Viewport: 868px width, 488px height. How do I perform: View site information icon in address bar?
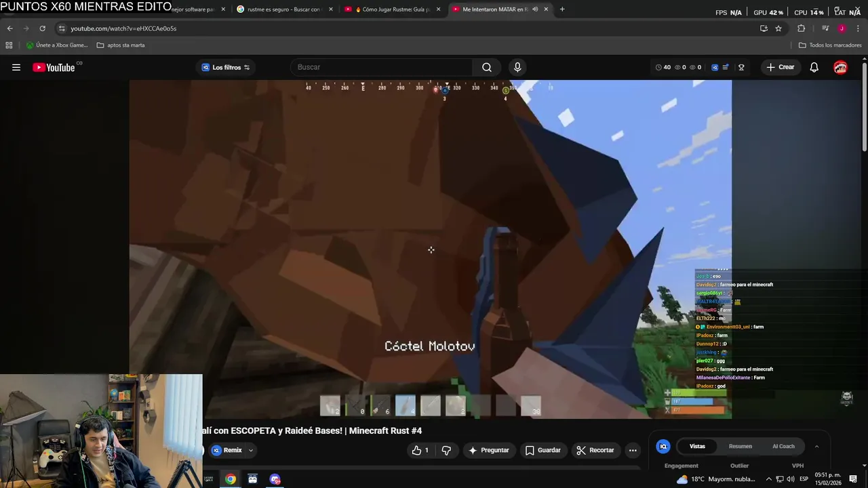pyautogui.click(x=62, y=28)
